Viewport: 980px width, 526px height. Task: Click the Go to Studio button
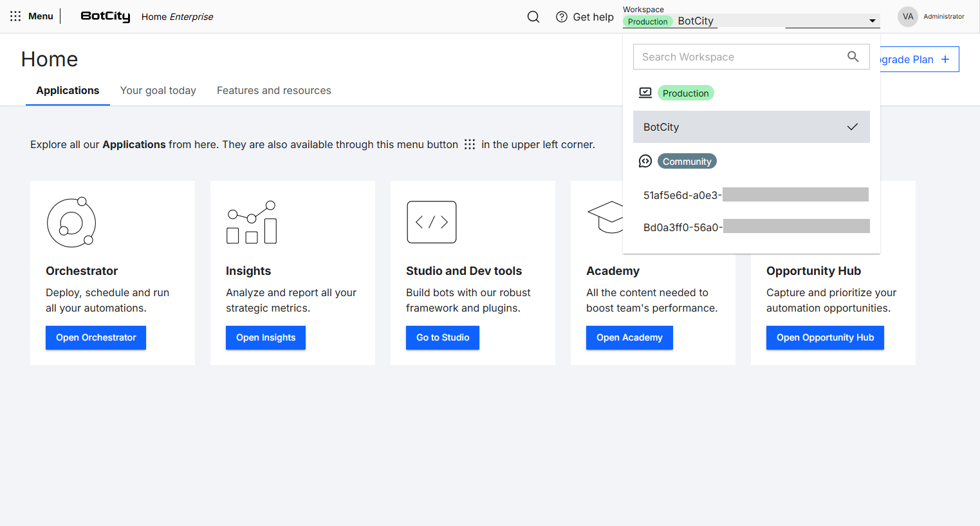pyautogui.click(x=442, y=337)
